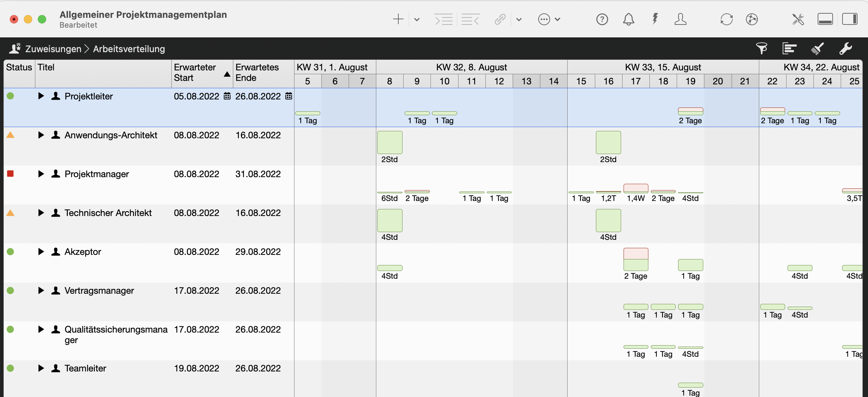Expand the Projektleiter row
Image resolution: width=868 pixels, height=397 pixels.
[x=41, y=96]
